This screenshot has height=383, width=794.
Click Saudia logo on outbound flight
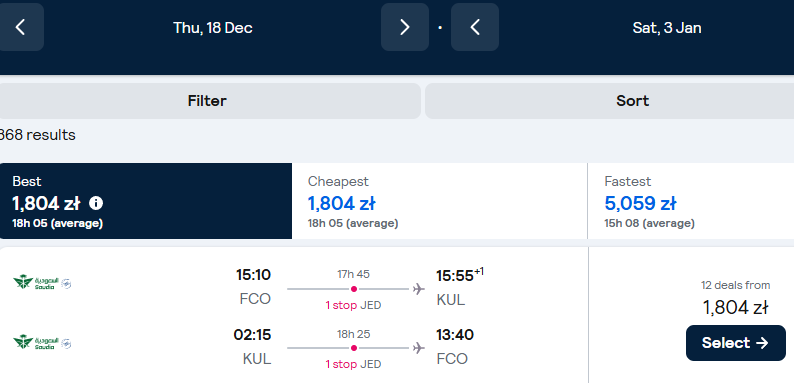click(42, 283)
